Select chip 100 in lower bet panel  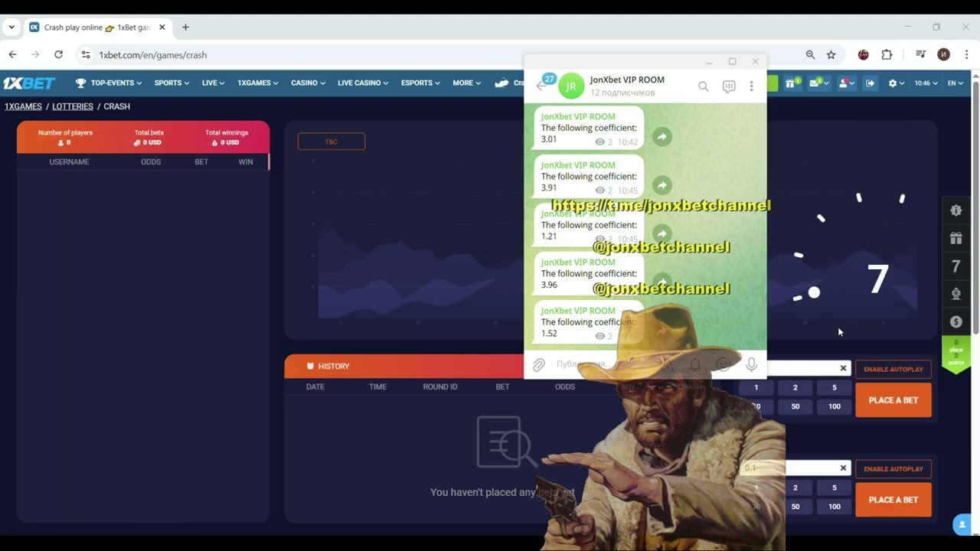(x=835, y=507)
